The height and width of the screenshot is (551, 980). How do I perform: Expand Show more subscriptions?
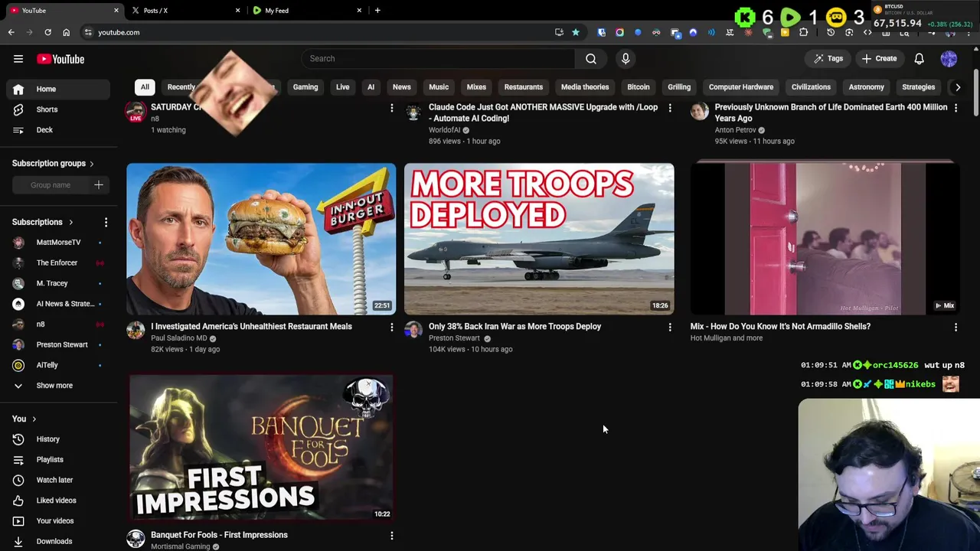pos(57,386)
